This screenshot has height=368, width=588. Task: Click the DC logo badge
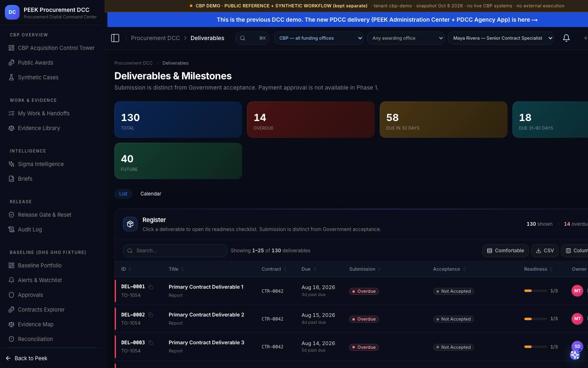(12, 12)
